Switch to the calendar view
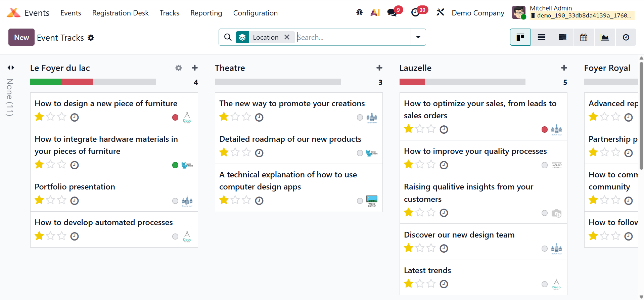The height and width of the screenshot is (300, 644). point(584,37)
